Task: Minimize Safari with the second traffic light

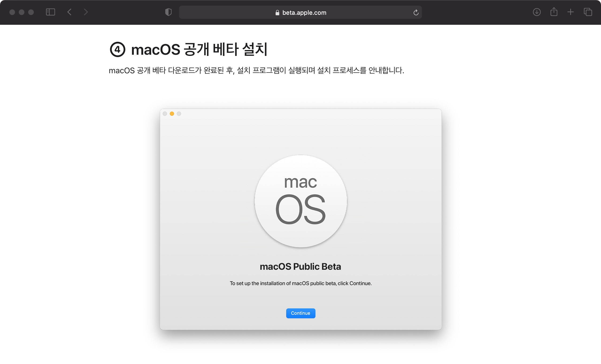Action: (x=21, y=12)
